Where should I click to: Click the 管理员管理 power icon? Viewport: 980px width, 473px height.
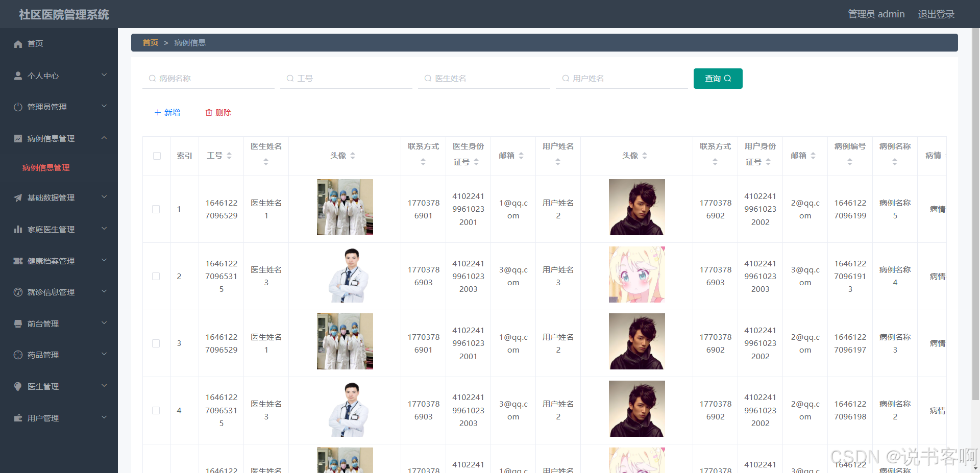click(18, 107)
